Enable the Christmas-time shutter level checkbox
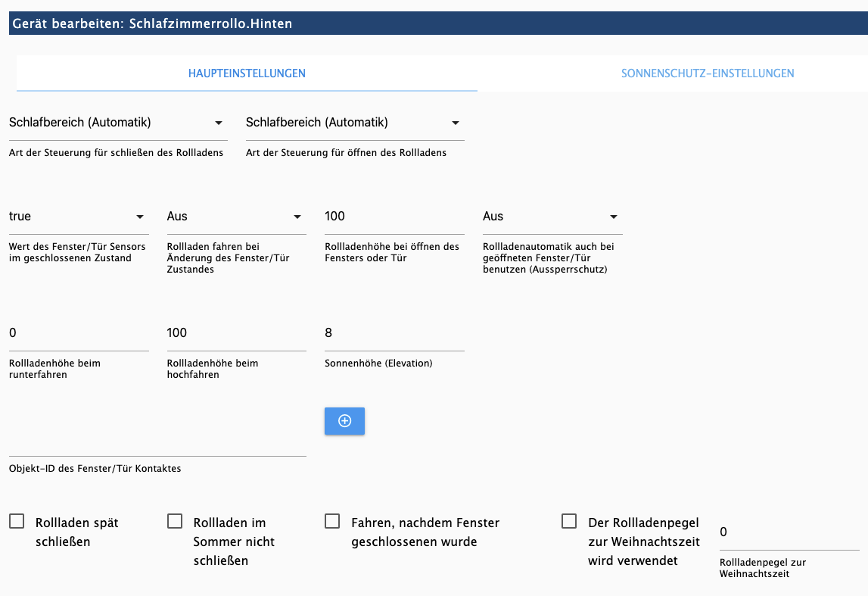The image size is (868, 596). 569,522
